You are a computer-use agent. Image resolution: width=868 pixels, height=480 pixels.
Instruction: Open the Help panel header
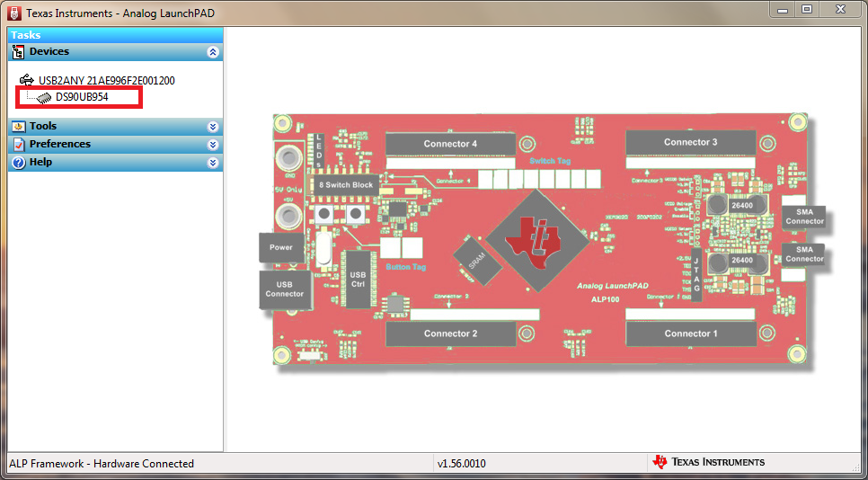coord(115,162)
